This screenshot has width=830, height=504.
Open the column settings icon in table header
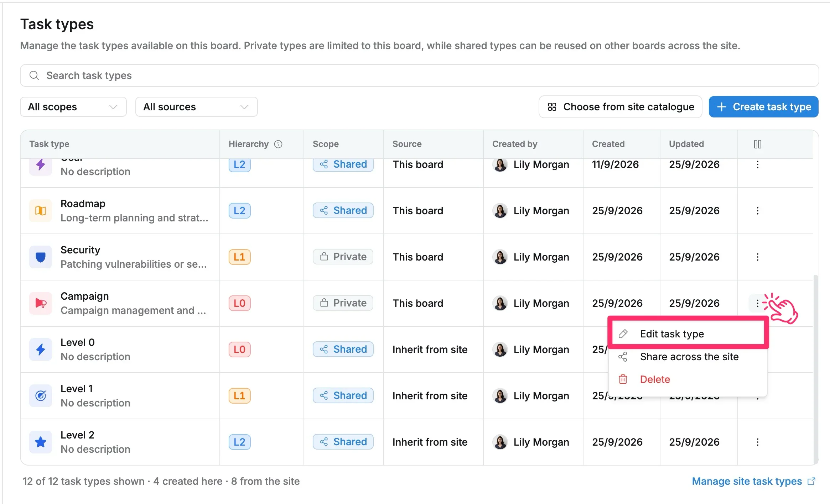(758, 144)
